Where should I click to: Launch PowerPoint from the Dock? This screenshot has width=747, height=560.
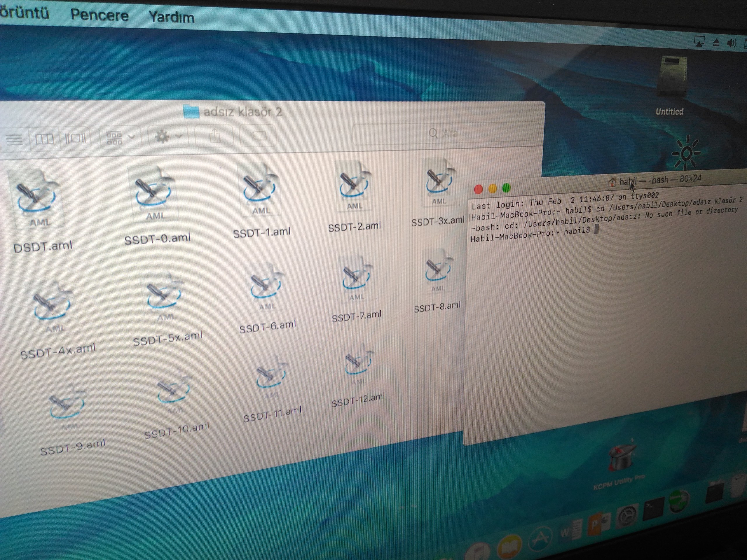tap(599, 523)
